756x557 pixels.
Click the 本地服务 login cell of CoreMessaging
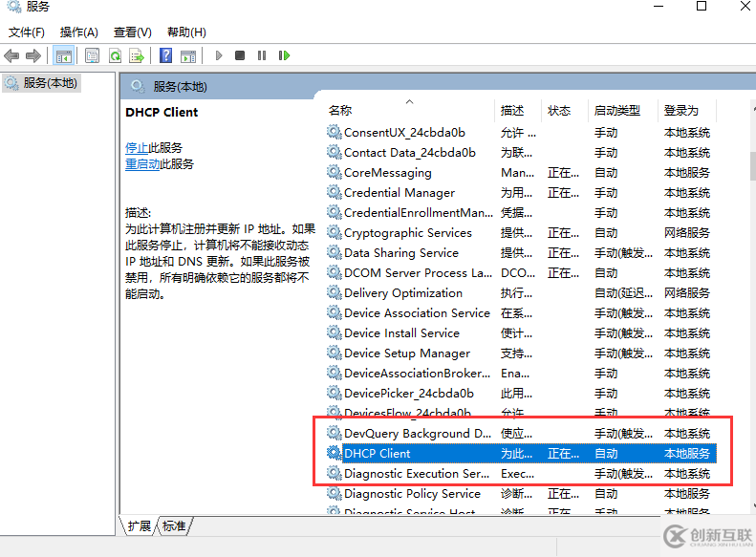(x=686, y=173)
